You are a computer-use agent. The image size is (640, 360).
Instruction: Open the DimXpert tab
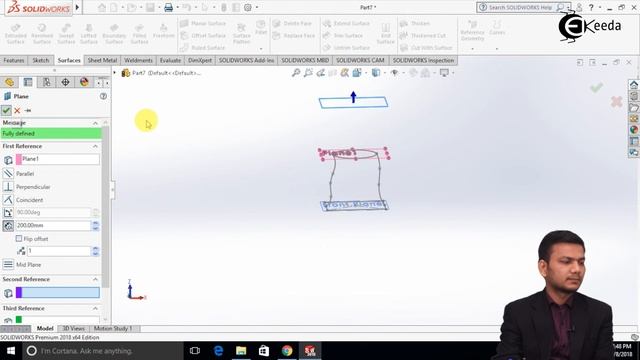coord(200,60)
